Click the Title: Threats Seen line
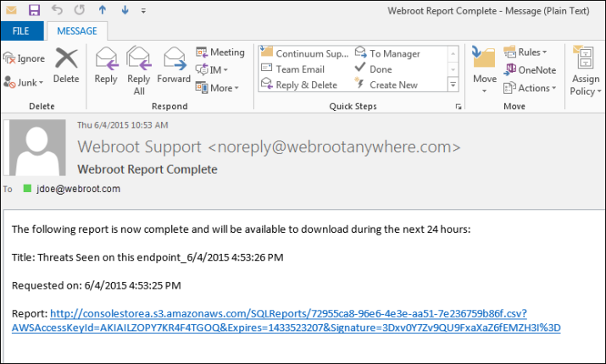 pyautogui.click(x=147, y=257)
